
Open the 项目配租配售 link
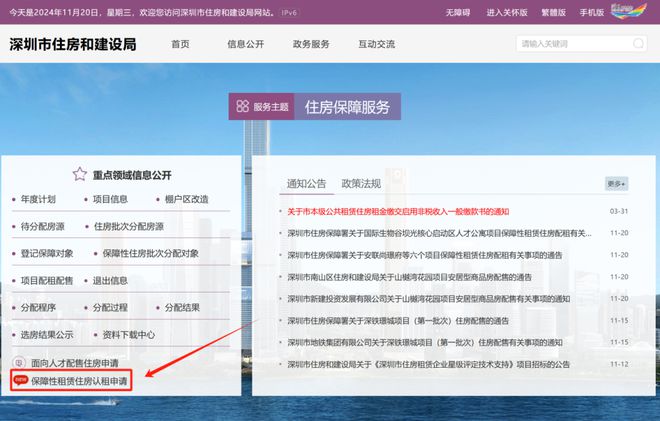coord(47,280)
